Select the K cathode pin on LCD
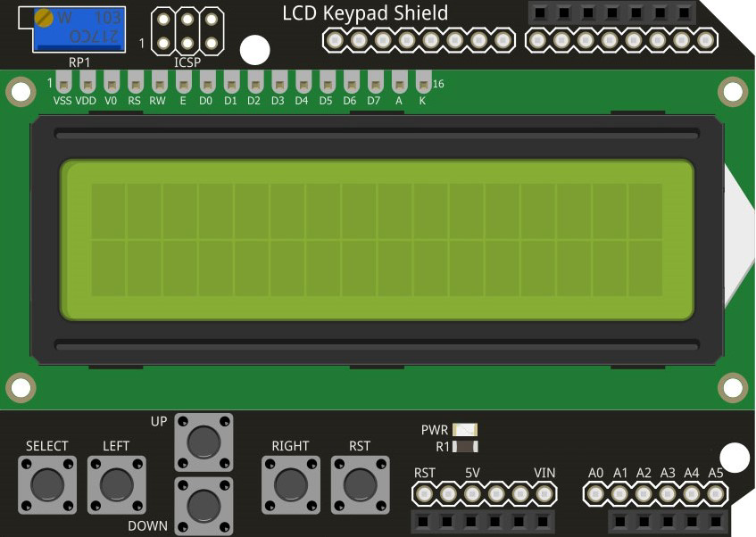 point(422,83)
